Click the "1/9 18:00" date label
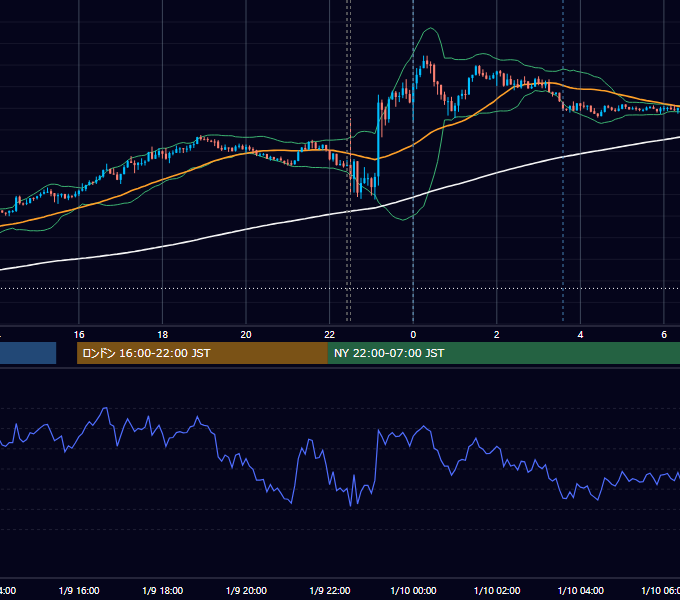 click(x=163, y=590)
